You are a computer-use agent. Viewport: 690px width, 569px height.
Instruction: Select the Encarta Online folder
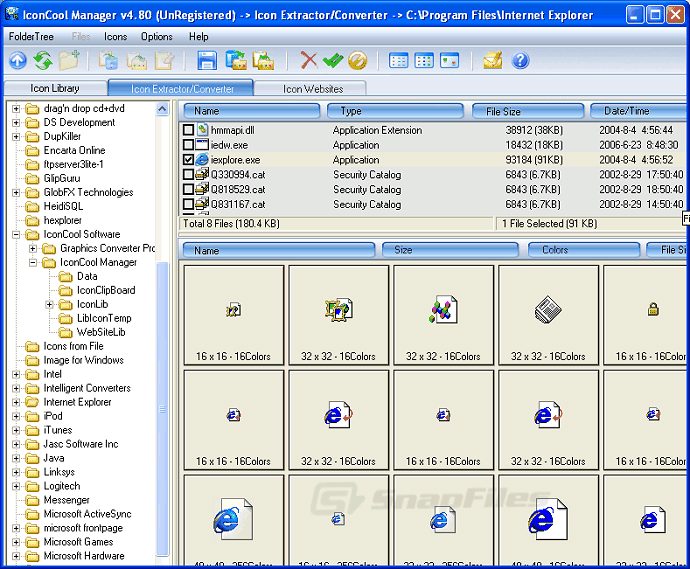point(74,151)
